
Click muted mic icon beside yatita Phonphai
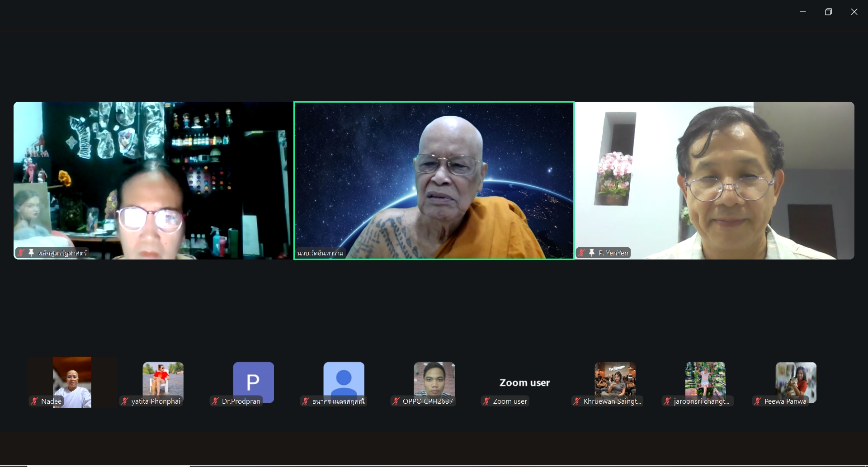125,401
